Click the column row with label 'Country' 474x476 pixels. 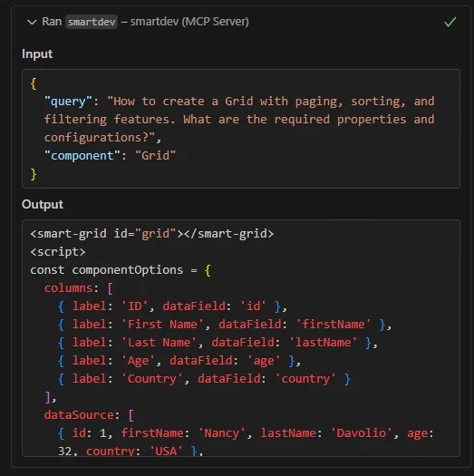click(x=204, y=379)
